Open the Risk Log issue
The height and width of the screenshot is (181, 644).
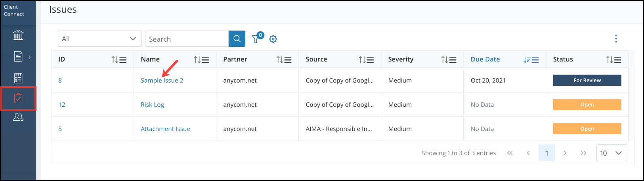(152, 104)
